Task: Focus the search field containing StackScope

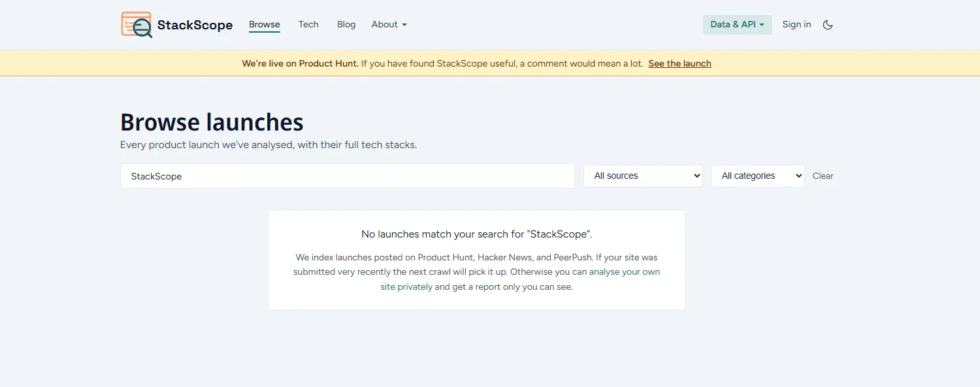Action: coord(348,176)
